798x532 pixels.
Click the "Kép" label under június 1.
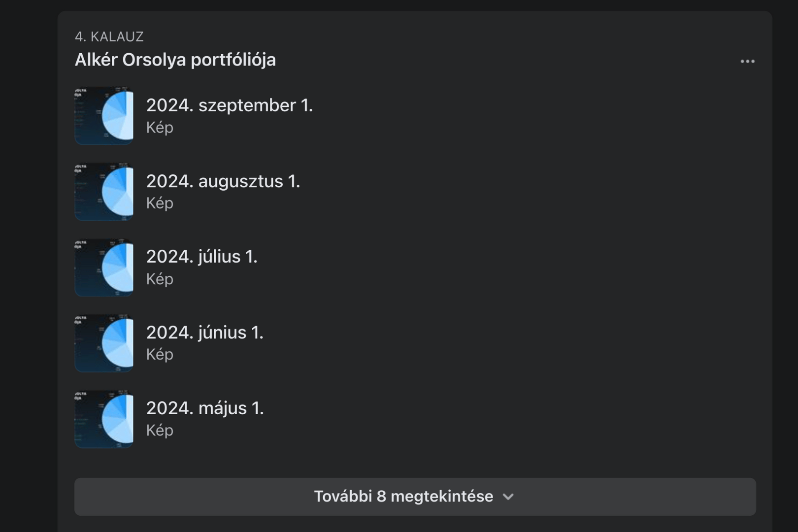(160, 354)
